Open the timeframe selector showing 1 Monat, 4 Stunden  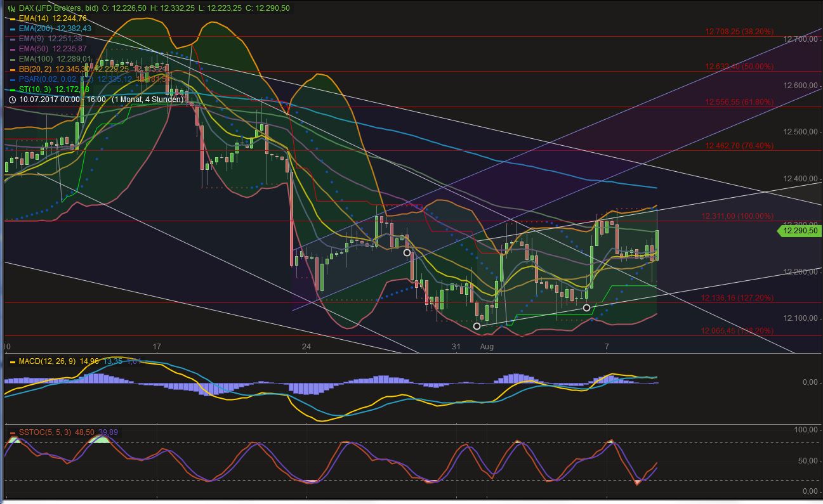(147, 100)
